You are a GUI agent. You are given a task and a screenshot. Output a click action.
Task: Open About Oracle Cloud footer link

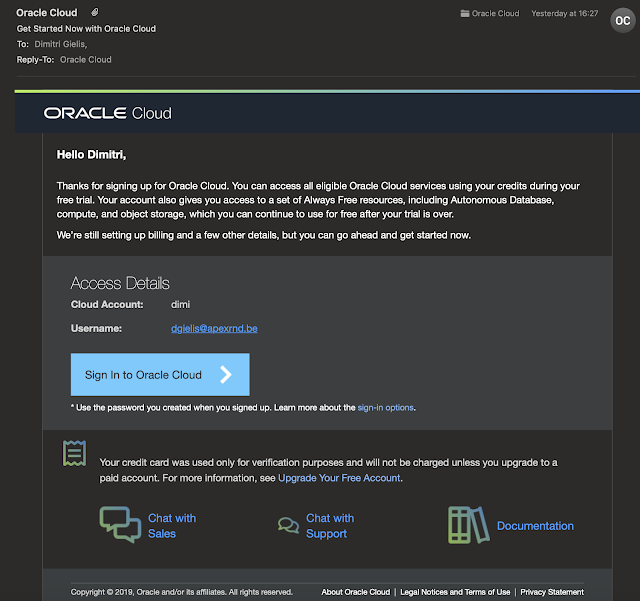[x=355, y=592]
